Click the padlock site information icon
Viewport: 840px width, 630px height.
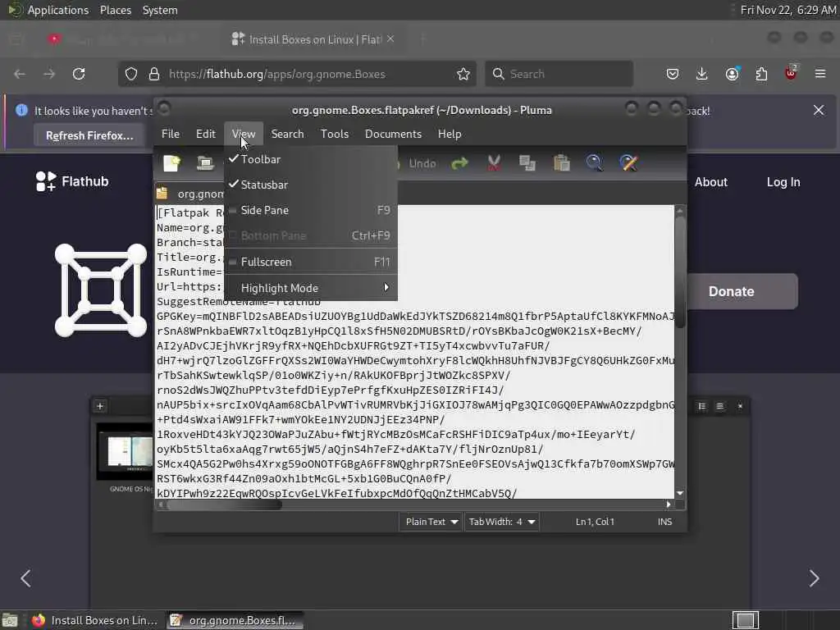154,74
